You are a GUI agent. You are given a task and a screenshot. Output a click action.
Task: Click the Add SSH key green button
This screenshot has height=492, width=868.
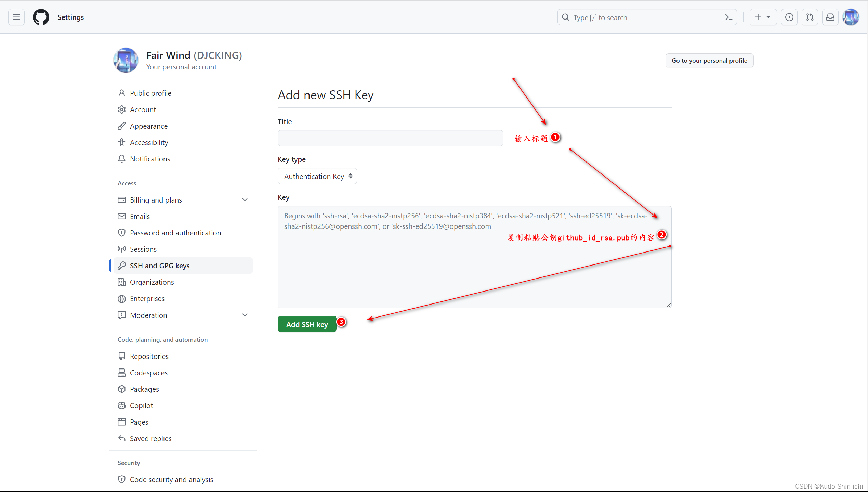click(307, 324)
